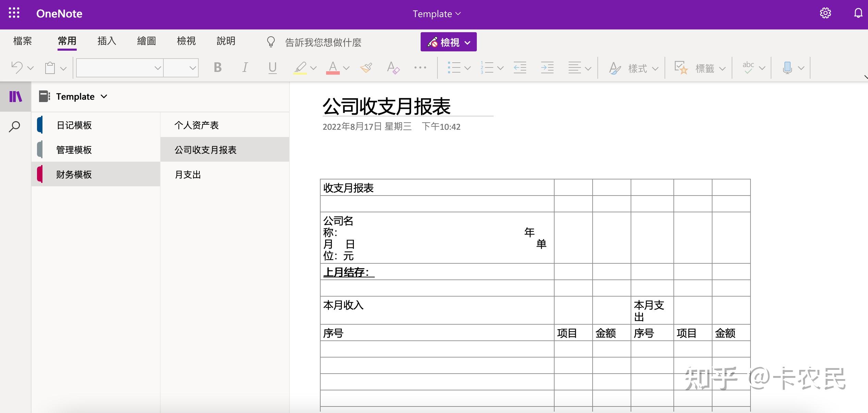Expand undo dropdown arrow

tap(30, 68)
